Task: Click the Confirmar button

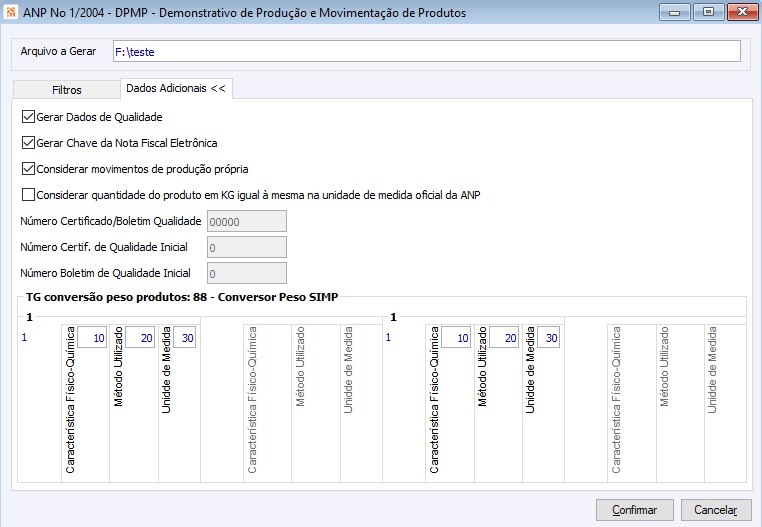Action: (x=635, y=510)
